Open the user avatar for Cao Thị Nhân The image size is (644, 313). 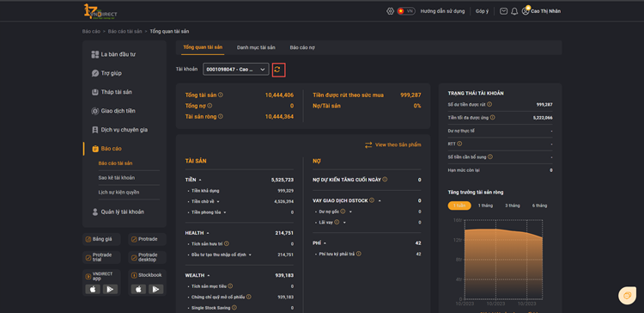(x=526, y=11)
